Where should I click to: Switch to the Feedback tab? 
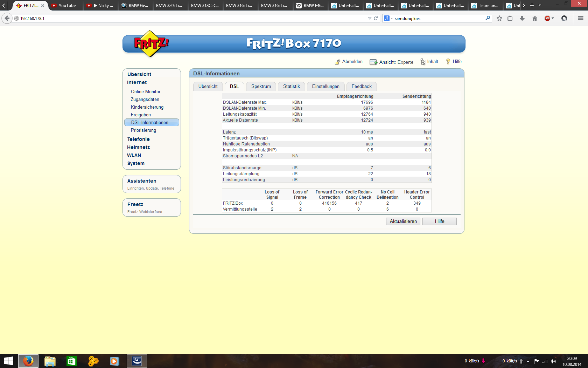(x=362, y=86)
